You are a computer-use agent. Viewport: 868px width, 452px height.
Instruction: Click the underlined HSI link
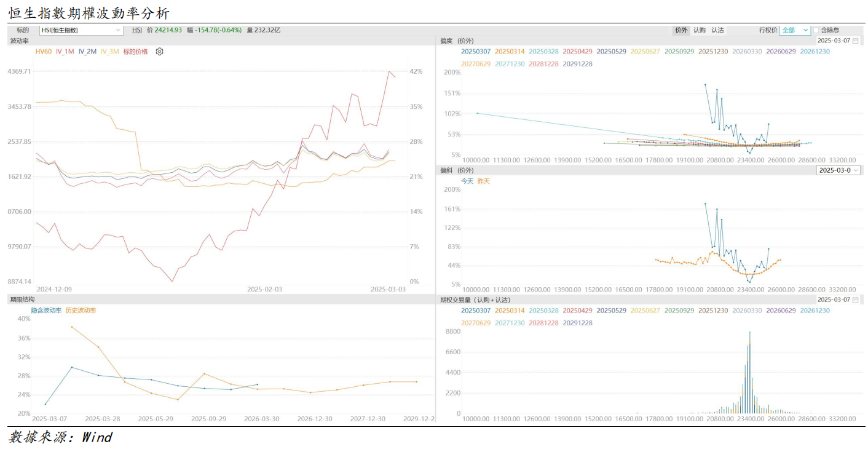137,30
